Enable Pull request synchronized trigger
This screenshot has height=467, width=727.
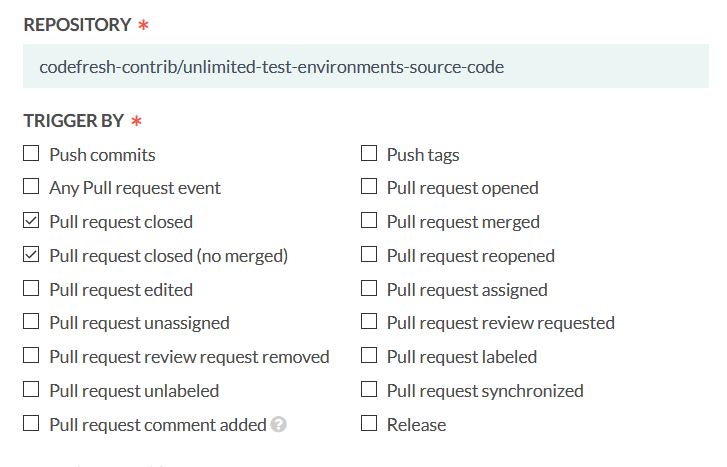pos(369,390)
